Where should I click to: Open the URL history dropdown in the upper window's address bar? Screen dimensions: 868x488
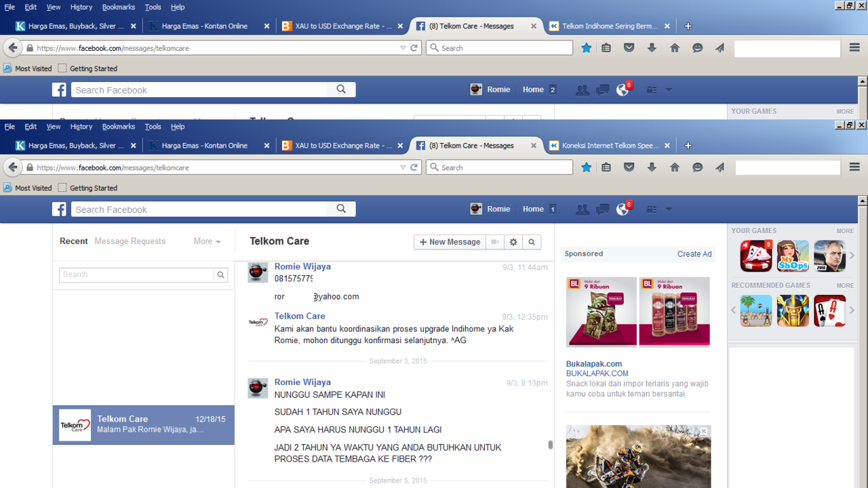(x=403, y=48)
